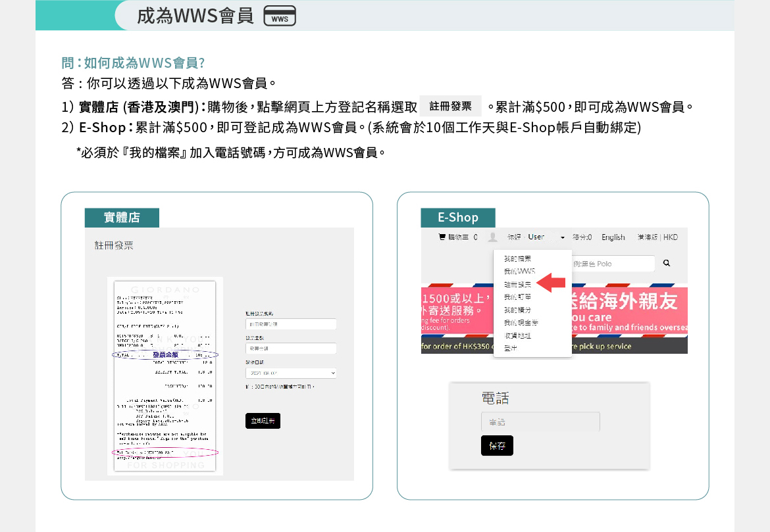Click the 註冊發票 button in instructions
This screenshot has width=770, height=532.
click(x=450, y=106)
